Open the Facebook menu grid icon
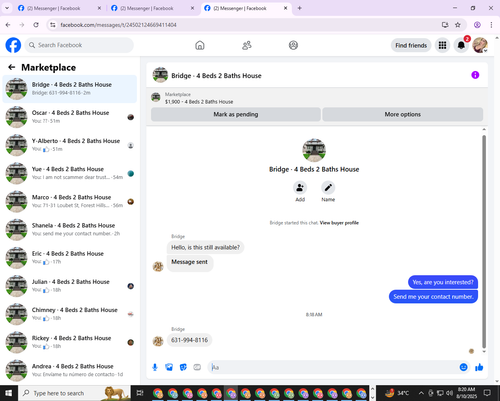Screen dimensions: 500x401 coord(442,45)
